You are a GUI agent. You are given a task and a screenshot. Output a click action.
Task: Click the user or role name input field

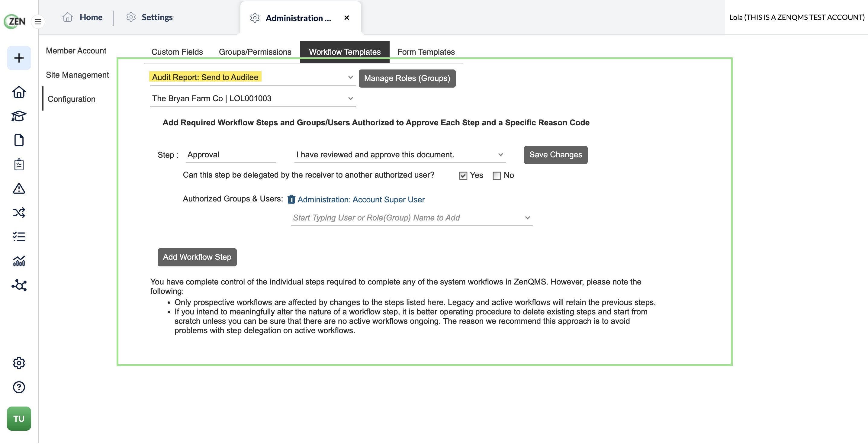click(x=411, y=218)
